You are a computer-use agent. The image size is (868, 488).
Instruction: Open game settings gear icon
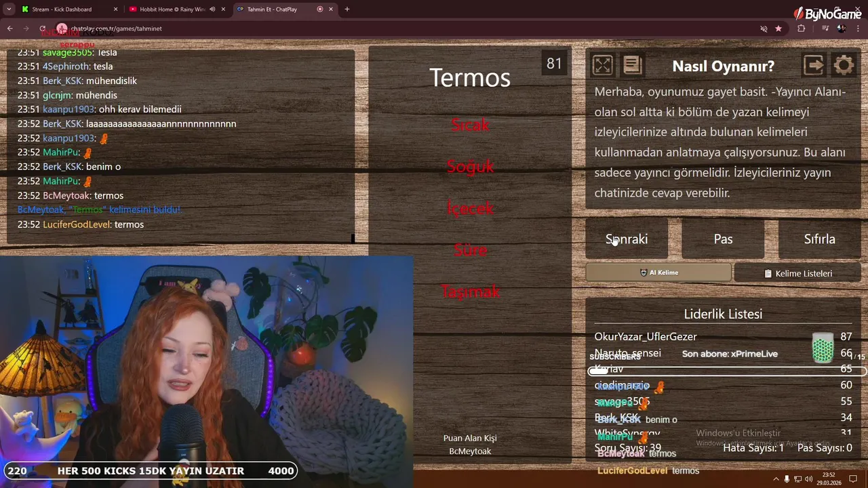coord(844,65)
